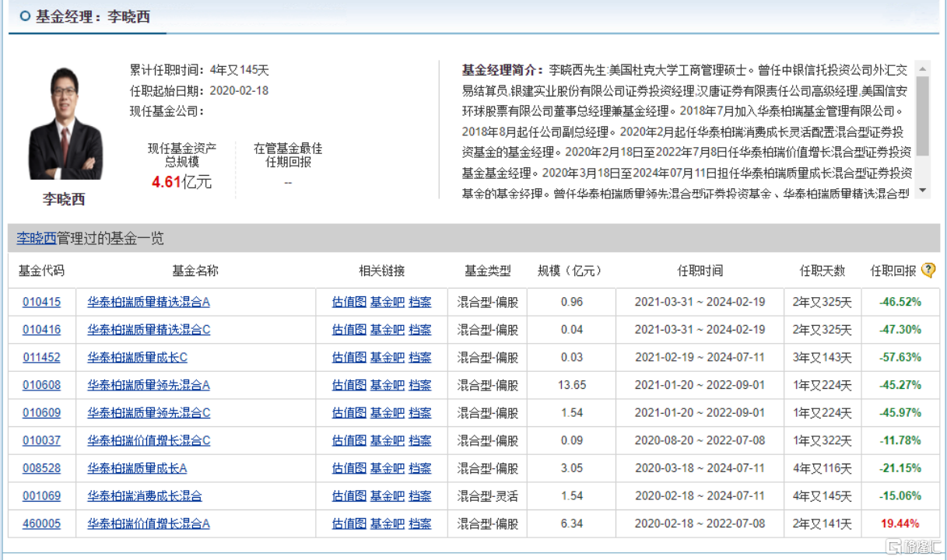Open fund code 011452
This screenshot has width=947, height=560.
(41, 358)
